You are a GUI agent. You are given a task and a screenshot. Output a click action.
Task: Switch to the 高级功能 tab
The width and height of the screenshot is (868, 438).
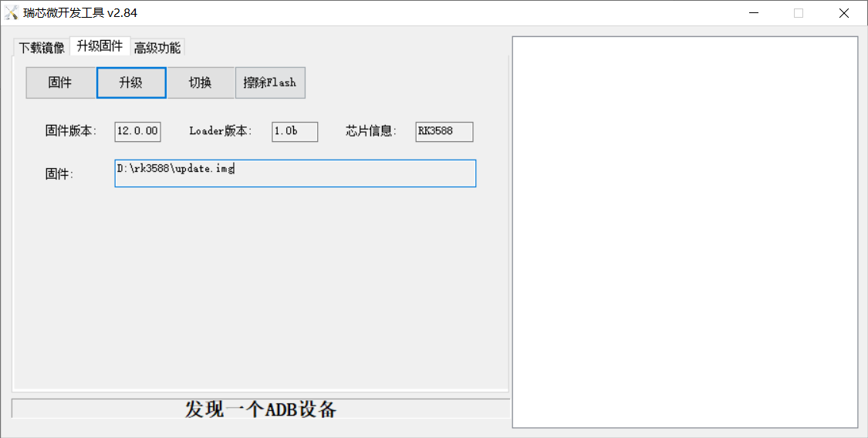157,48
